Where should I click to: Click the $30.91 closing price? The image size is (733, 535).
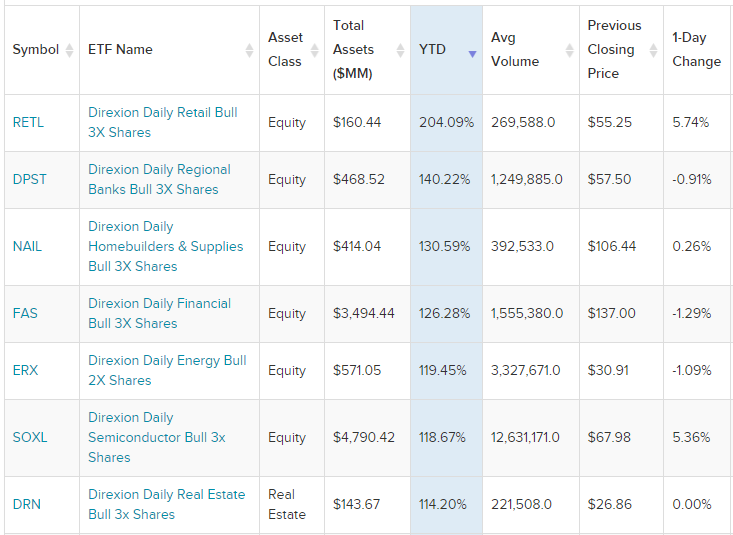coord(608,370)
